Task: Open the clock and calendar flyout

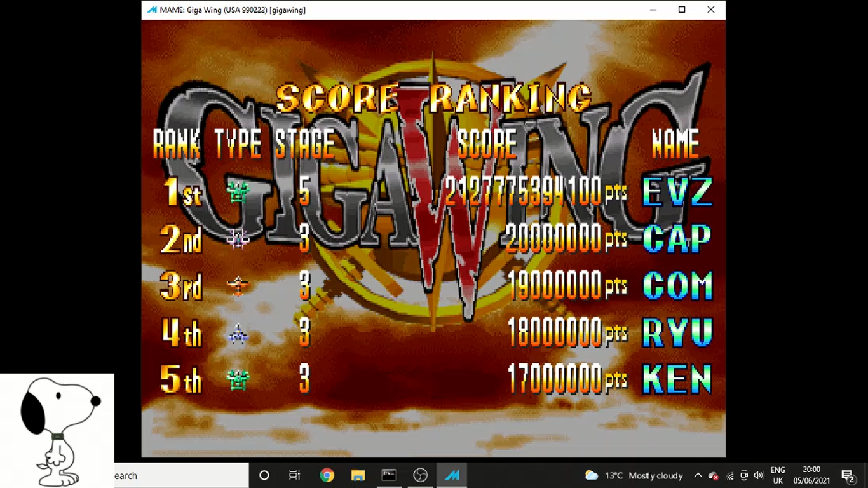Action: [811, 475]
